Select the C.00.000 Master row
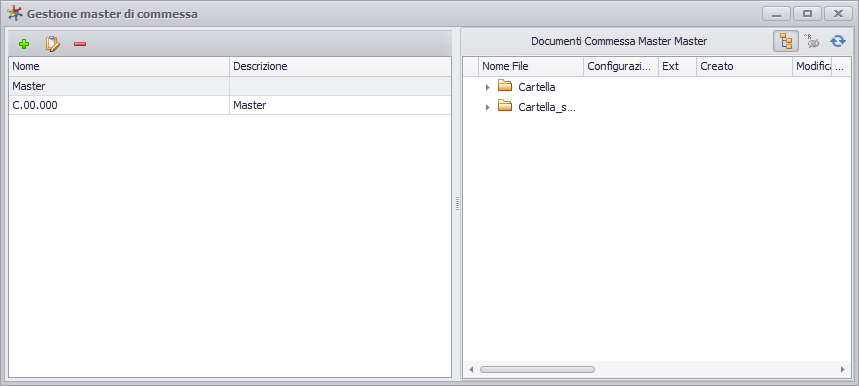Screen dimensions: 859x386 [230, 105]
